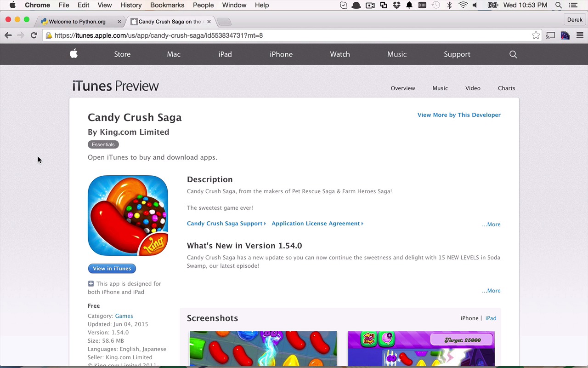Screen dimensions: 588x368
Task: Click the Store link in Apple navigation
Action: [x=122, y=54]
